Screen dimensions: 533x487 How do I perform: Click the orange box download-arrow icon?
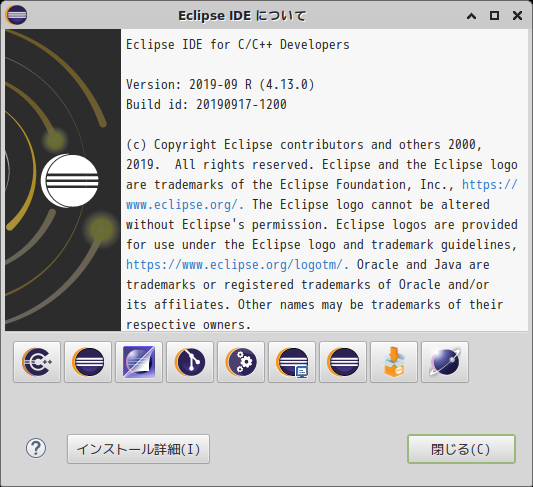coord(394,362)
